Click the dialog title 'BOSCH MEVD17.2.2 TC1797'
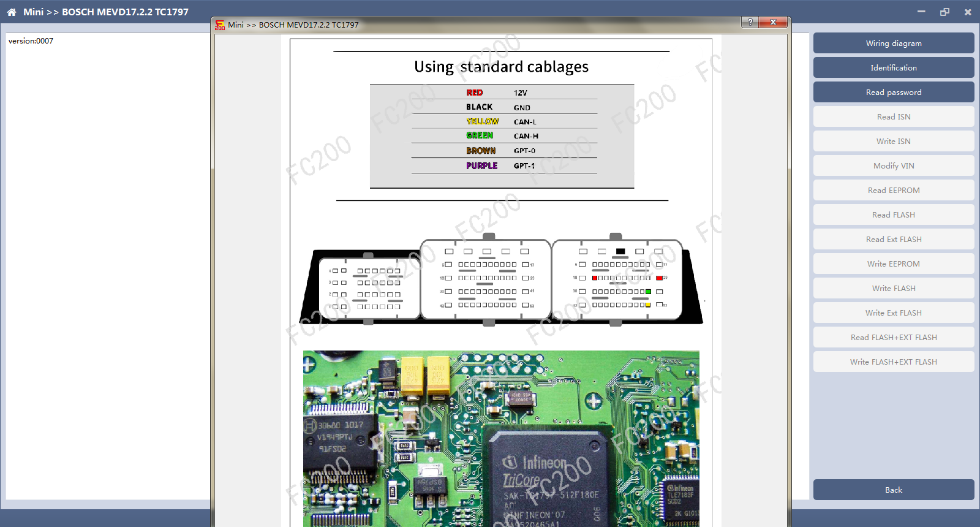 tap(309, 25)
